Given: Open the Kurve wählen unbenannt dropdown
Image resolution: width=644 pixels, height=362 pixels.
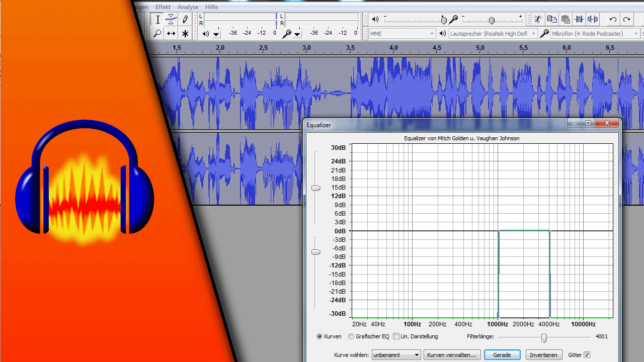Looking at the screenshot, I should point(396,355).
